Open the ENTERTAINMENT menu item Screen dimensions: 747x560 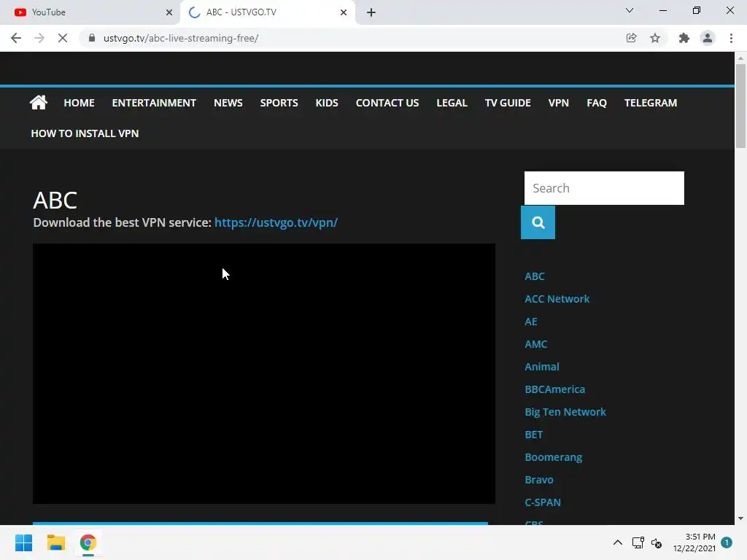coord(154,103)
